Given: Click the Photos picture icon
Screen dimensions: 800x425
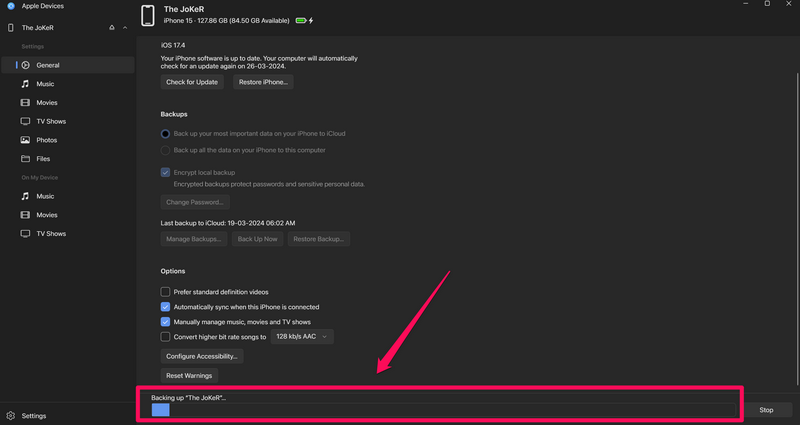Looking at the screenshot, I should tap(25, 140).
